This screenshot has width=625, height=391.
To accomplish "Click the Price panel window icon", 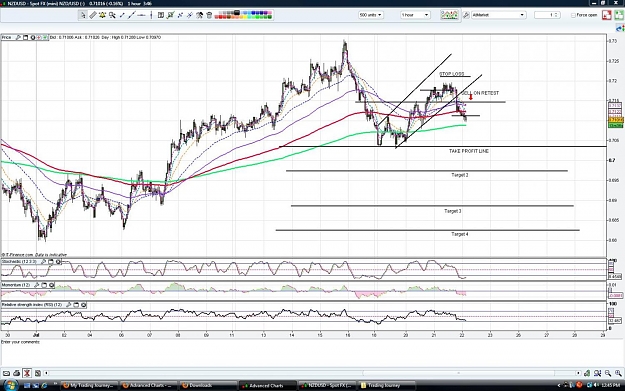I will click(x=25, y=37).
